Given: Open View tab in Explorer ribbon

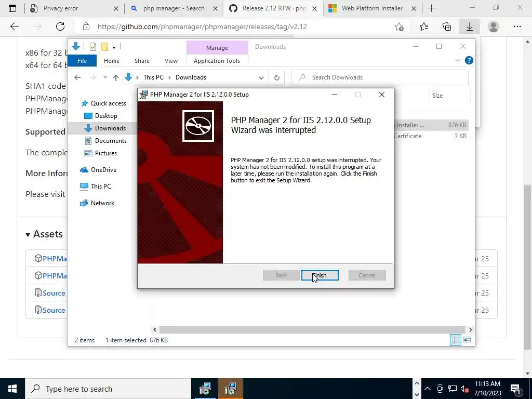Looking at the screenshot, I should point(171,61).
